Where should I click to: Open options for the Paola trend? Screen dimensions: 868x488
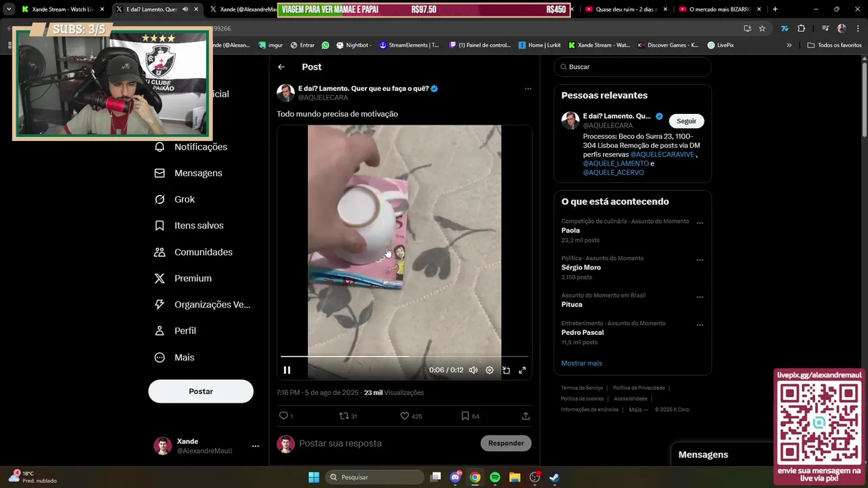700,223
